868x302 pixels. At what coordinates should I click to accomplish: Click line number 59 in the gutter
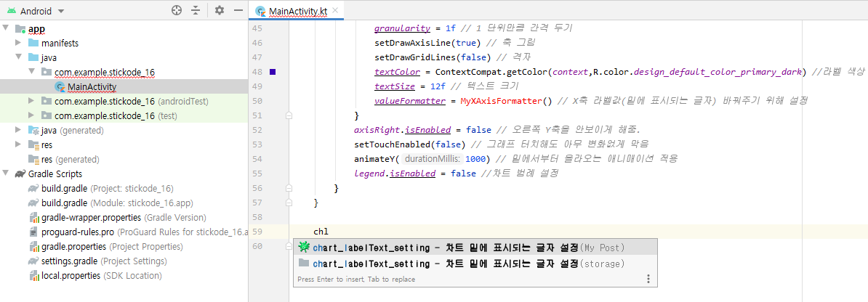[257, 231]
